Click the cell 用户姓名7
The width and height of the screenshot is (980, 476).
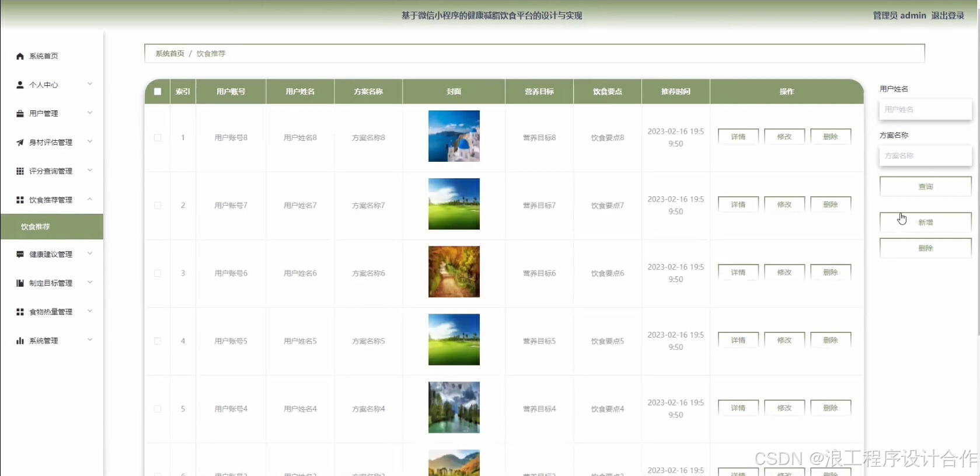pos(300,206)
